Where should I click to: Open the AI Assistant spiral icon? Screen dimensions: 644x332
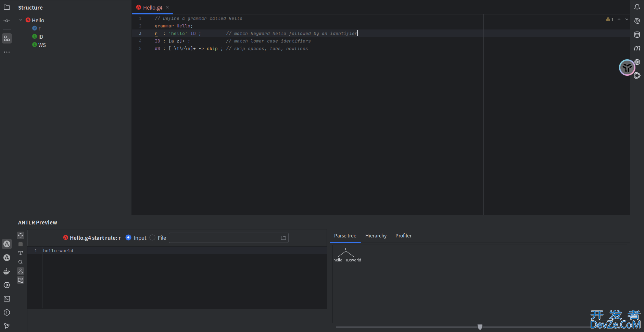coord(637,21)
